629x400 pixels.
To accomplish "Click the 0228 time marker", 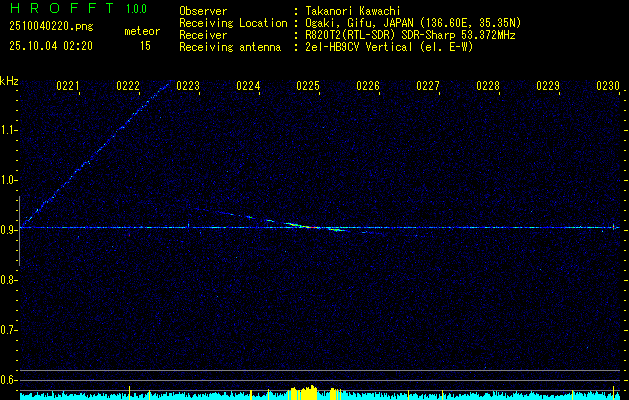I will point(488,86).
